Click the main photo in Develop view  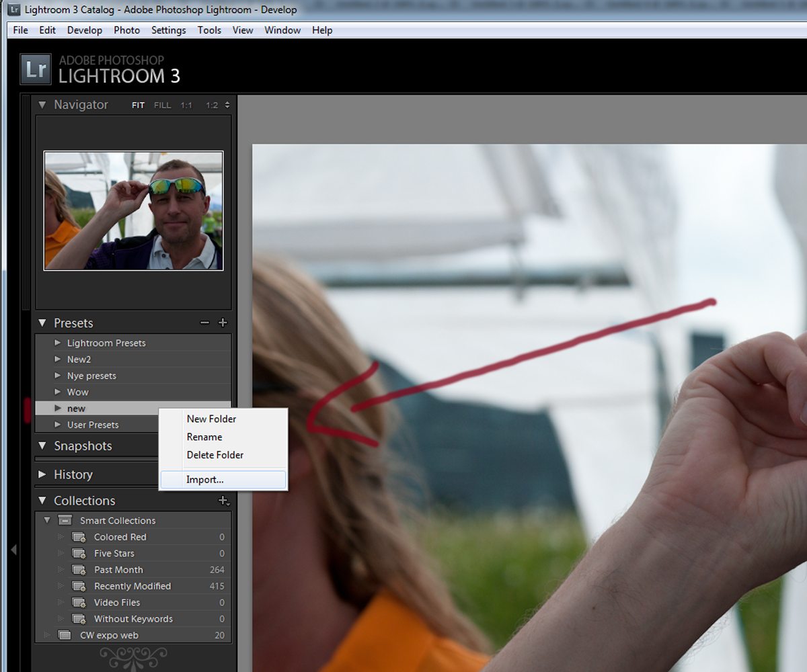pyautogui.click(x=529, y=408)
